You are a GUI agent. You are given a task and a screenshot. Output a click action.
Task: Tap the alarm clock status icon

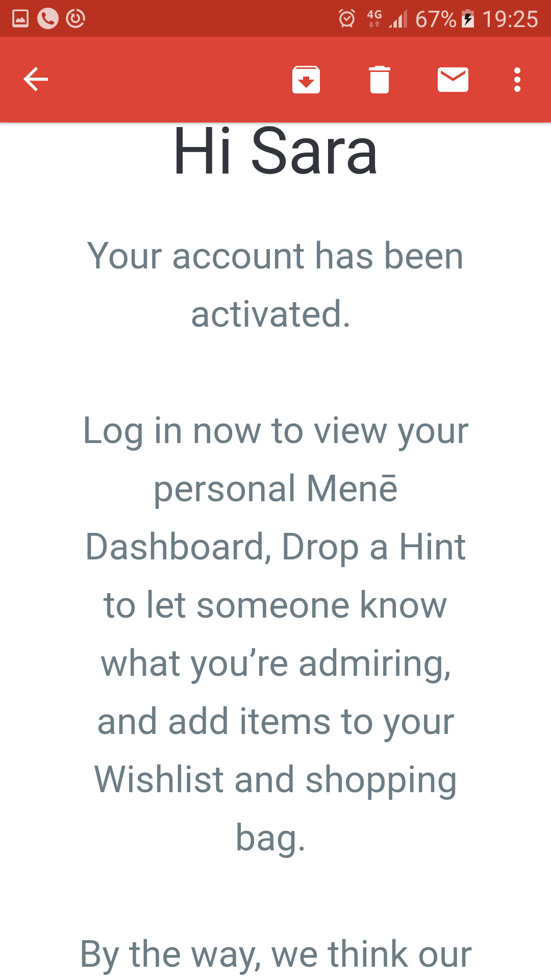pos(347,19)
